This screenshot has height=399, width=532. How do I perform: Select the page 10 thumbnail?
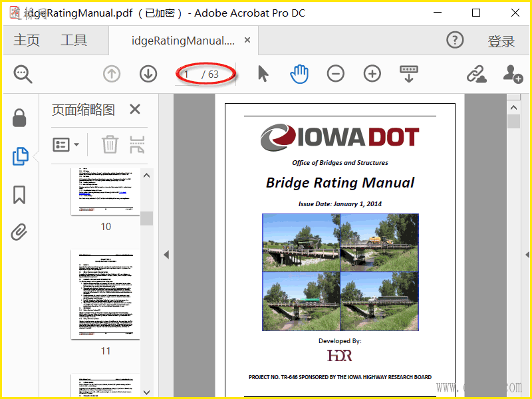(x=106, y=192)
